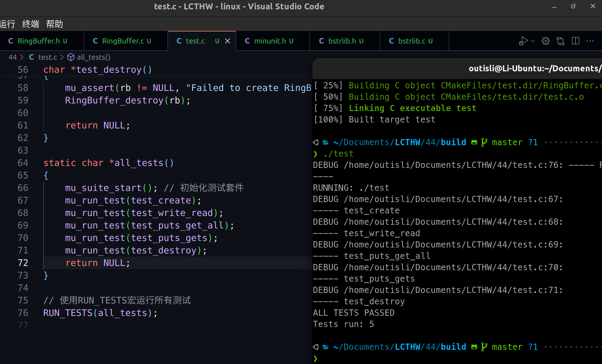Open the 帮助 (Help) menu

[55, 24]
